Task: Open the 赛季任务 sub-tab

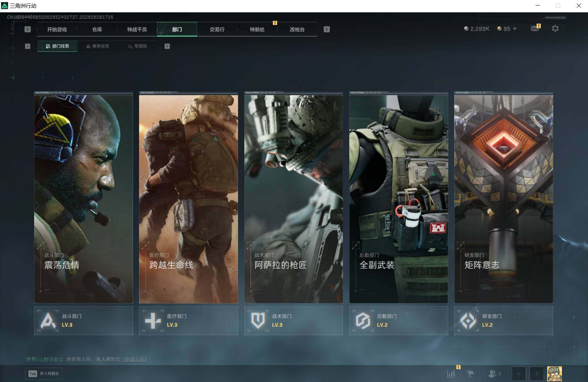Action: coord(98,46)
